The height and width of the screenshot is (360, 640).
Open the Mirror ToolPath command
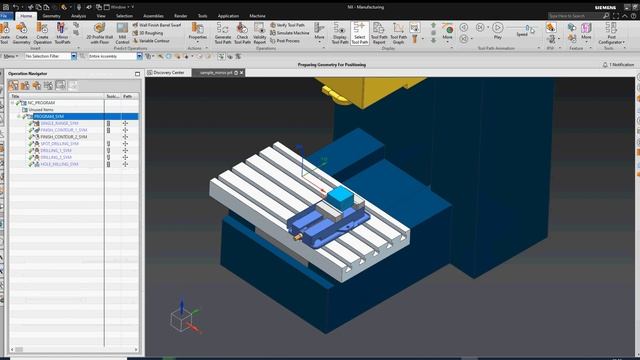click(62, 33)
